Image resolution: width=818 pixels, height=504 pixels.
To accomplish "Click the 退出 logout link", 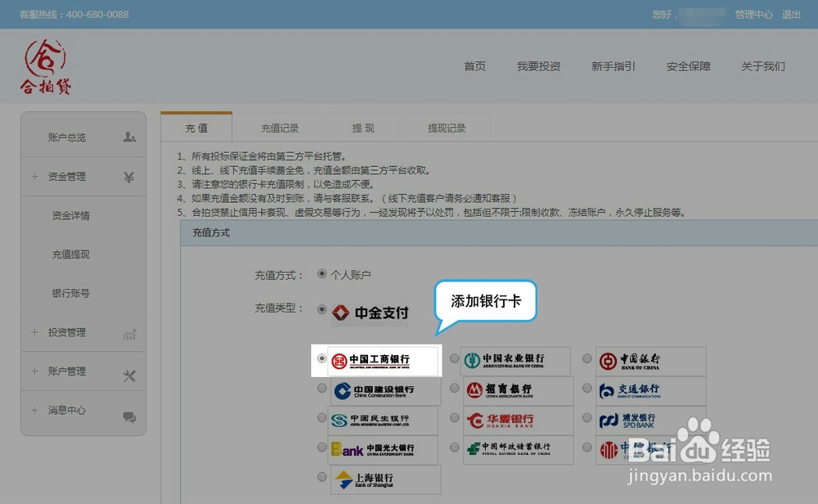I will [x=791, y=15].
